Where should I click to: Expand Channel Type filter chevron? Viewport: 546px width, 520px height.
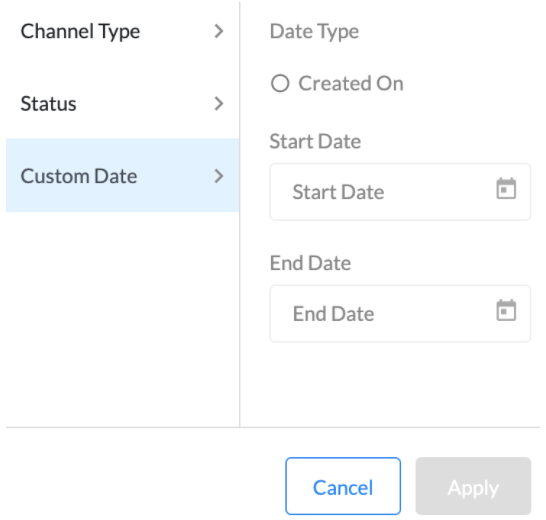tap(219, 31)
